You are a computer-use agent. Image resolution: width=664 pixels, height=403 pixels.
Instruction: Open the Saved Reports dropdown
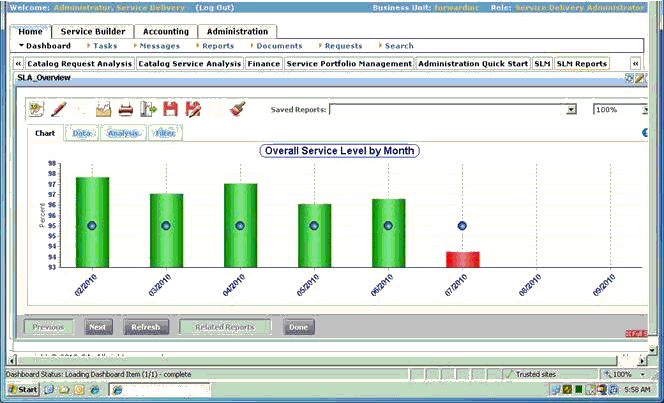pos(571,110)
